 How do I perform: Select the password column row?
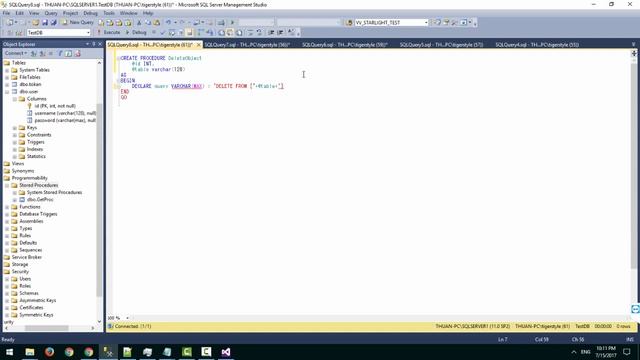click(x=61, y=120)
